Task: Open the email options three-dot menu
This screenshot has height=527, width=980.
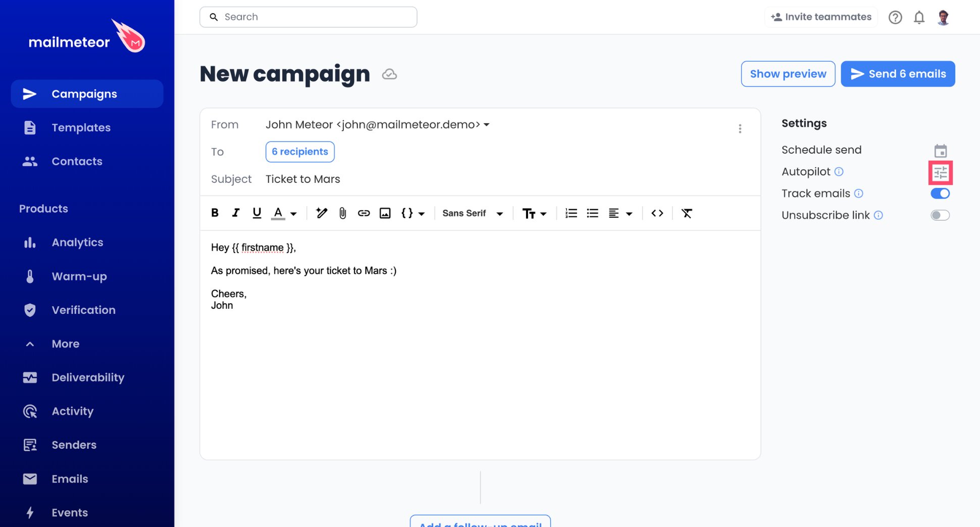Action: coord(740,129)
